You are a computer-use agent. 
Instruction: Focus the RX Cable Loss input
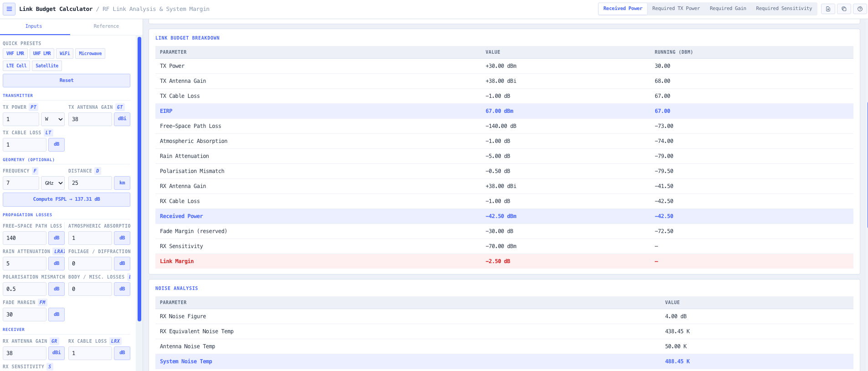pos(90,353)
